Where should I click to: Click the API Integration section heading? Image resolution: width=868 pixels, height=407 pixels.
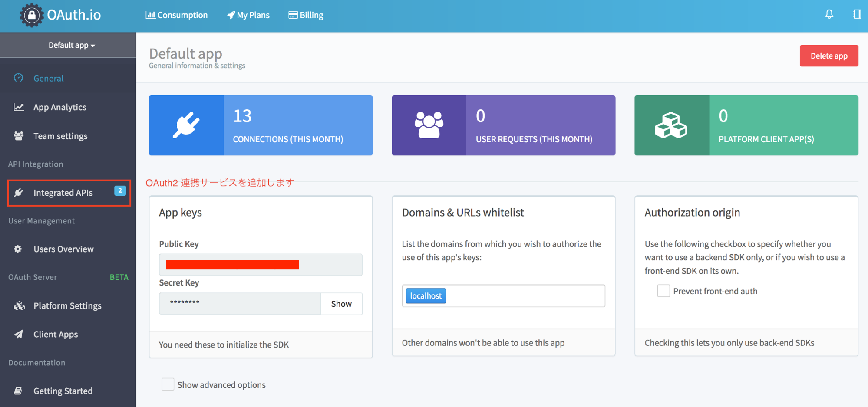pos(36,164)
